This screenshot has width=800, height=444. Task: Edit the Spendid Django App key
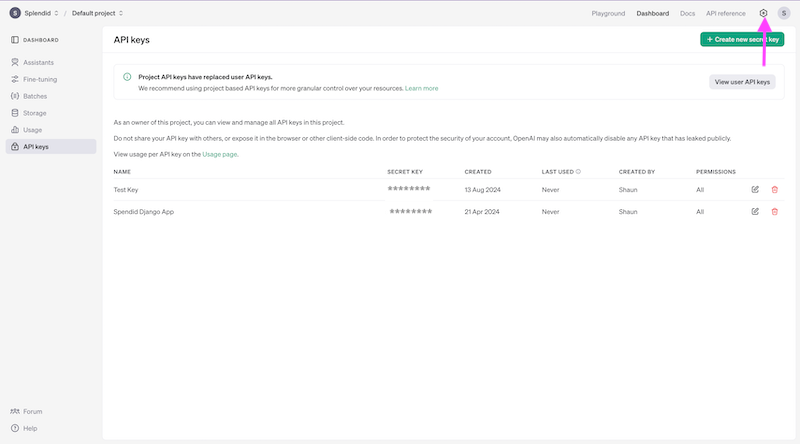tap(755, 211)
